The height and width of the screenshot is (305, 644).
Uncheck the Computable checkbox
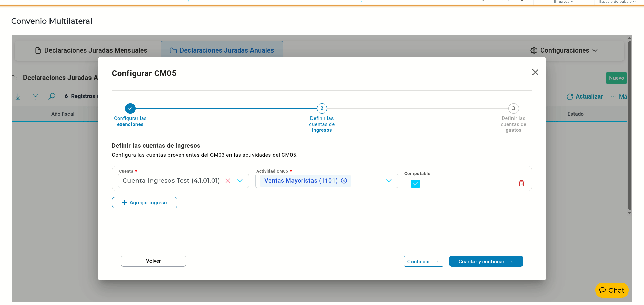(416, 184)
